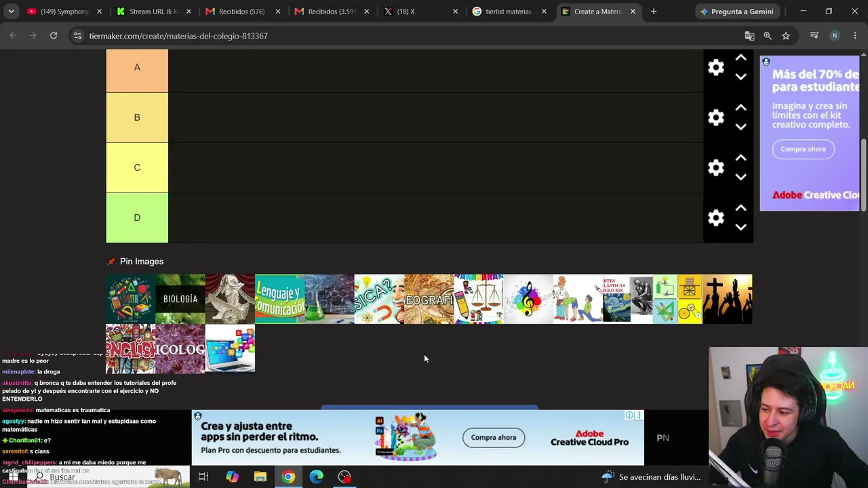Open a new browser tab

pyautogui.click(x=654, y=12)
